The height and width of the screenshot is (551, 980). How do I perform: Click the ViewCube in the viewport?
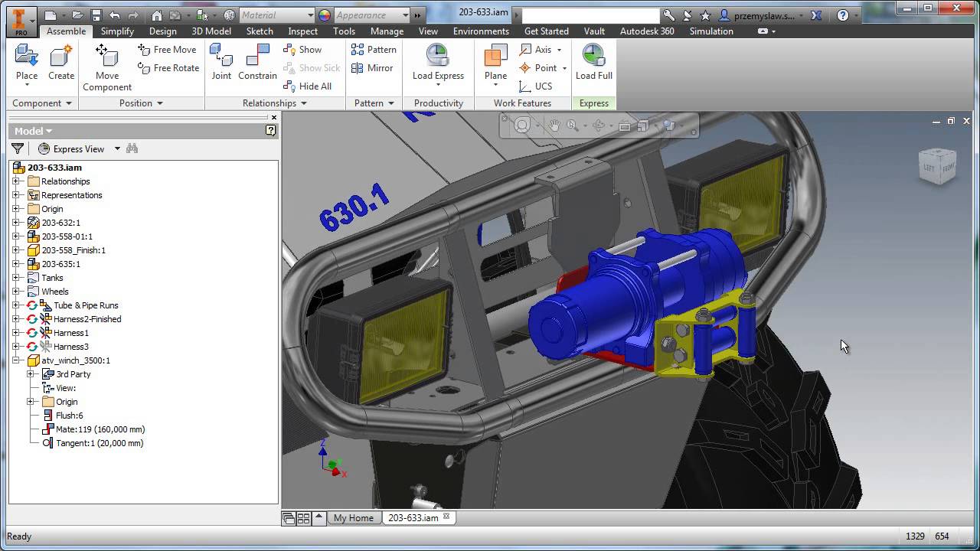point(938,166)
